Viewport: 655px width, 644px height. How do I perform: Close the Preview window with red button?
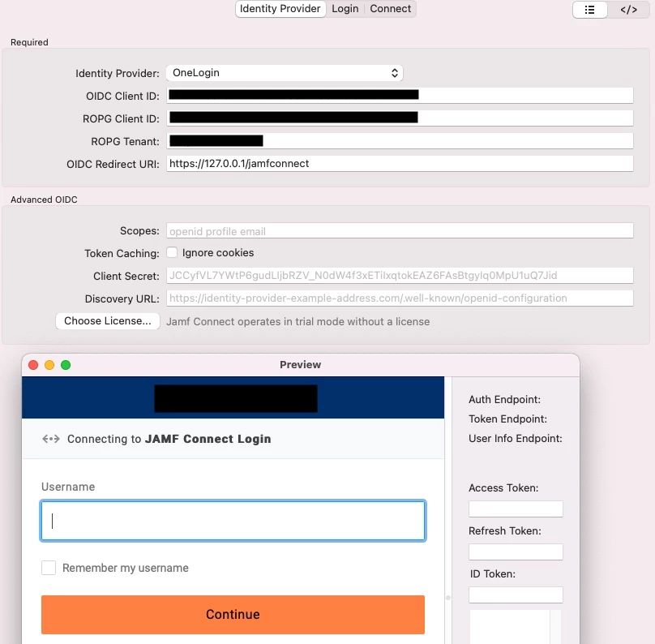point(33,365)
